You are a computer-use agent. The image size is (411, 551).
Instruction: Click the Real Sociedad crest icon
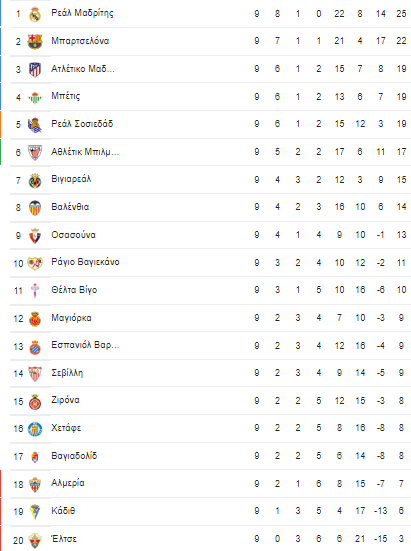[x=35, y=125]
